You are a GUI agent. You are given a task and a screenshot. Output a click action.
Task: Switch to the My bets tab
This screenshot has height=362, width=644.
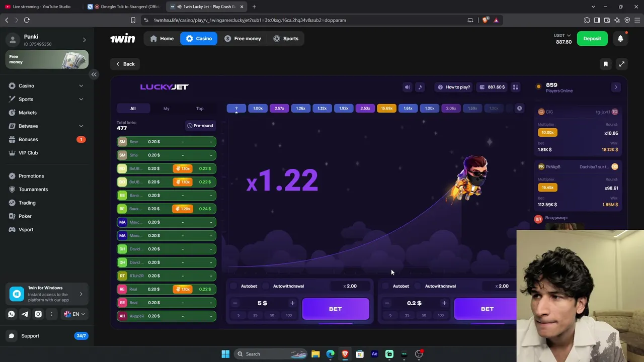tap(167, 109)
